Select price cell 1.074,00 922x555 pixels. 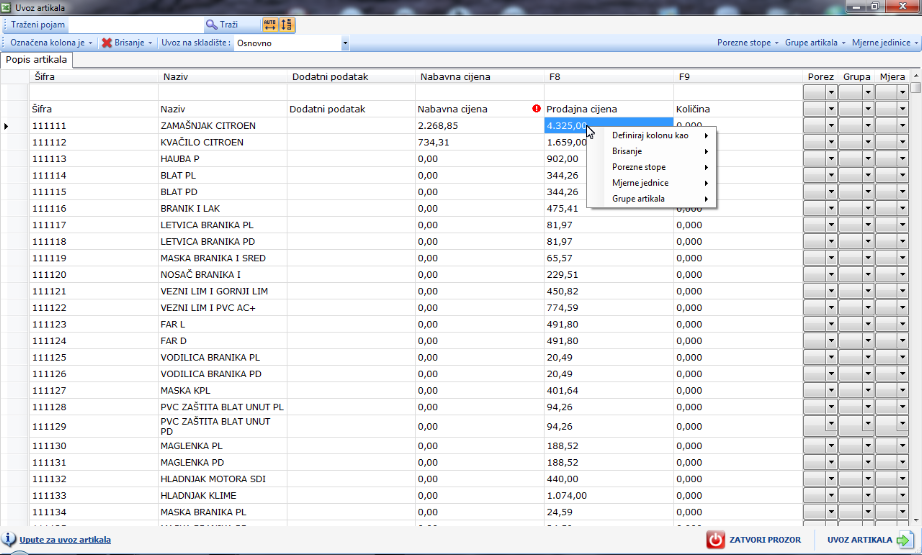click(609, 496)
